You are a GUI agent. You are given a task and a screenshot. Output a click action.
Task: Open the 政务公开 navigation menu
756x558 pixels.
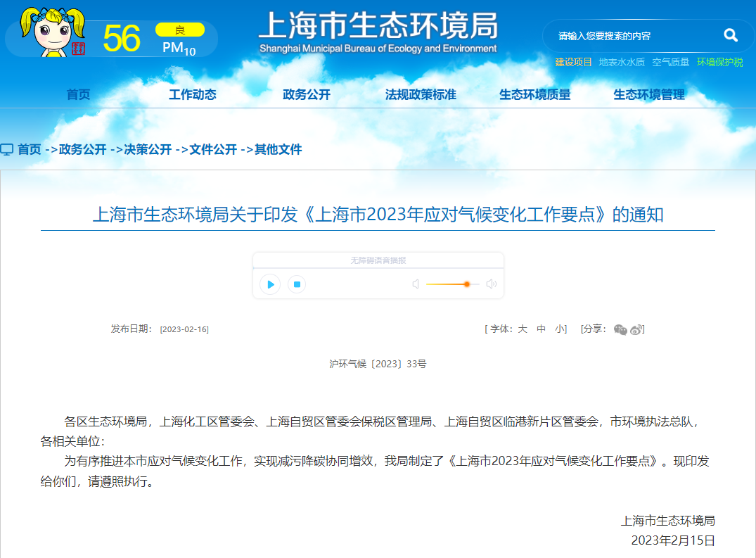point(306,94)
